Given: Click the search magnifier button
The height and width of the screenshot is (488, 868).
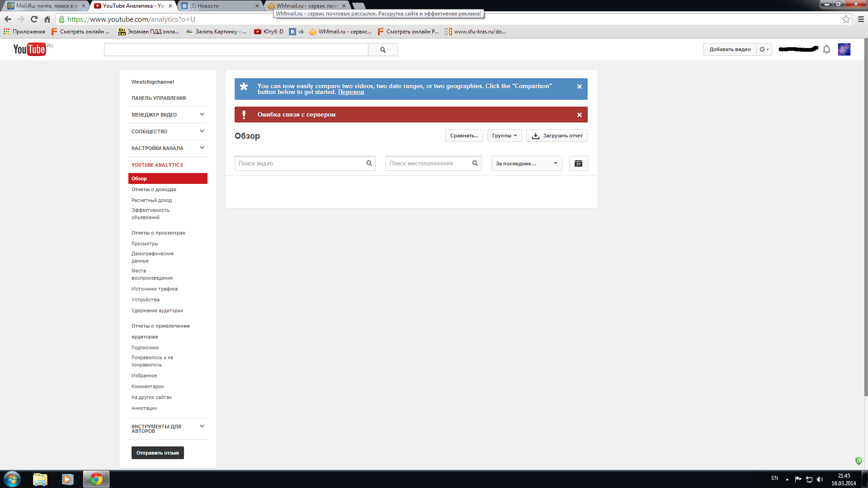Looking at the screenshot, I should (382, 50).
